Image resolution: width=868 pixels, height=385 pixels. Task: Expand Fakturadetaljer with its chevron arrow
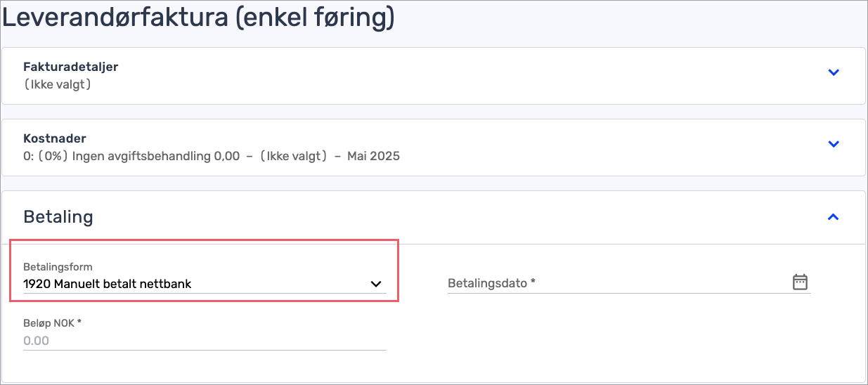(x=834, y=72)
